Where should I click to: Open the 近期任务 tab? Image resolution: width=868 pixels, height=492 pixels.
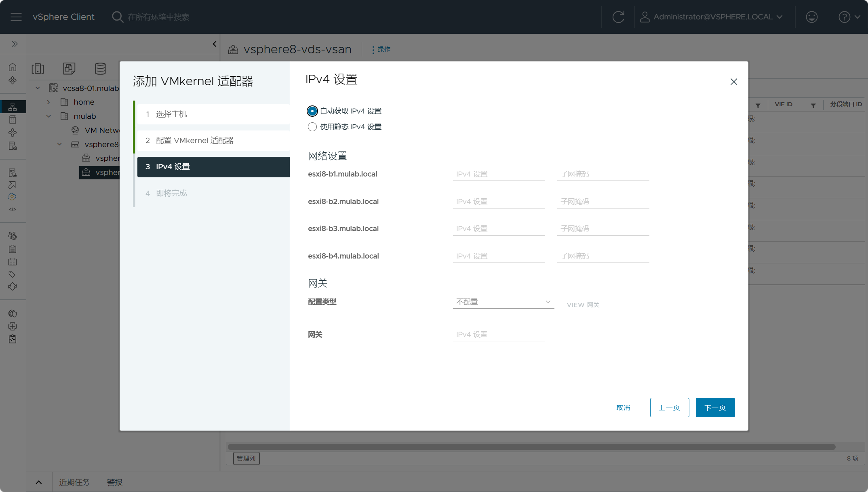(74, 482)
